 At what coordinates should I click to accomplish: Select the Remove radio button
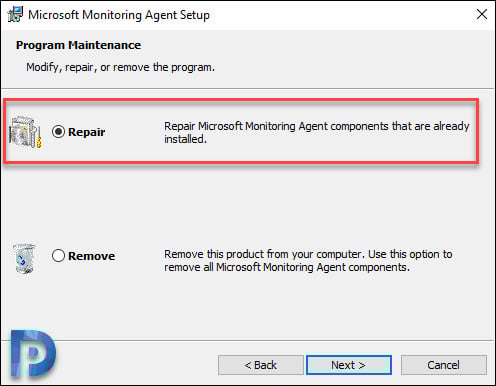click(58, 256)
